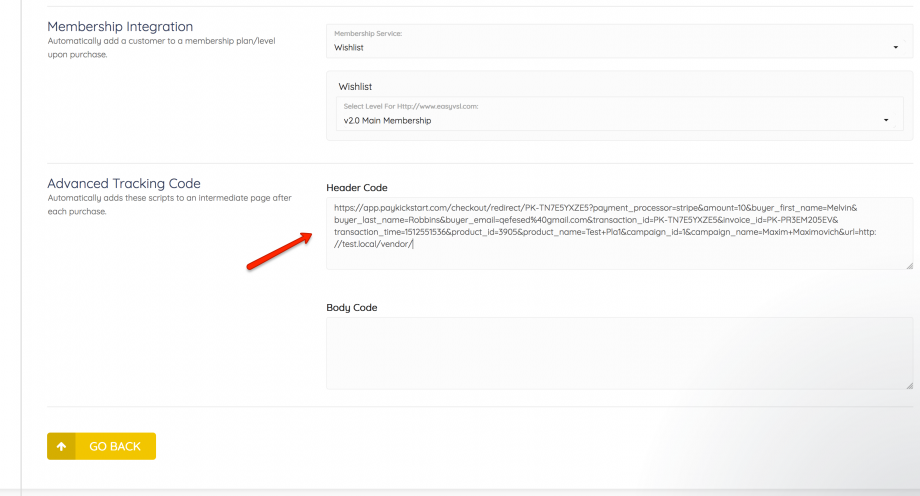Click the "Select Level For Http://www.easyvsl.com" label

[x=411, y=107]
